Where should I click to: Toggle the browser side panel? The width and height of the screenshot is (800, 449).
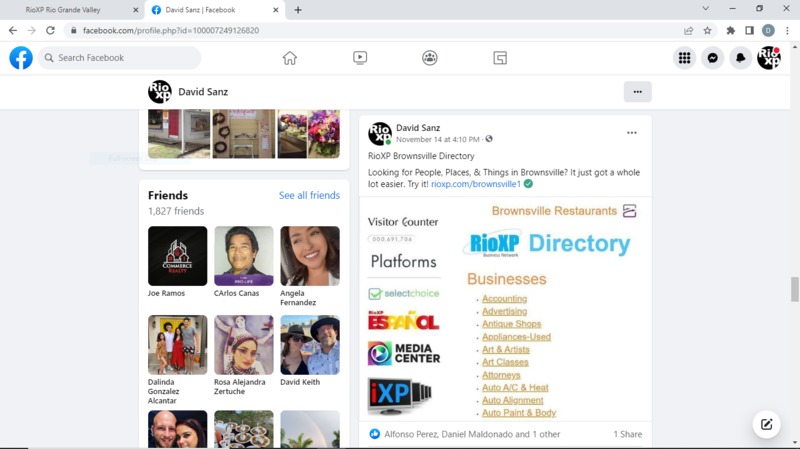click(749, 31)
